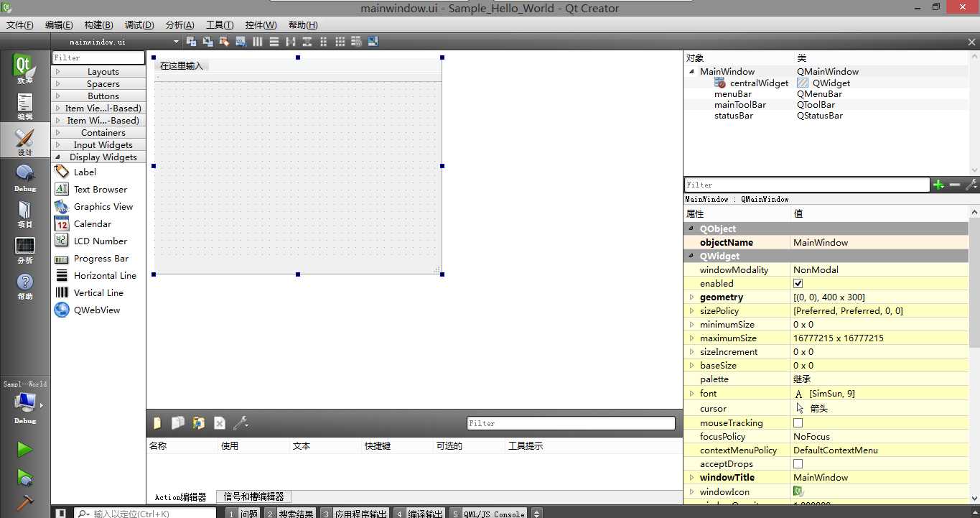Collapse the MainWindow object tree node
The image size is (980, 518).
click(692, 72)
